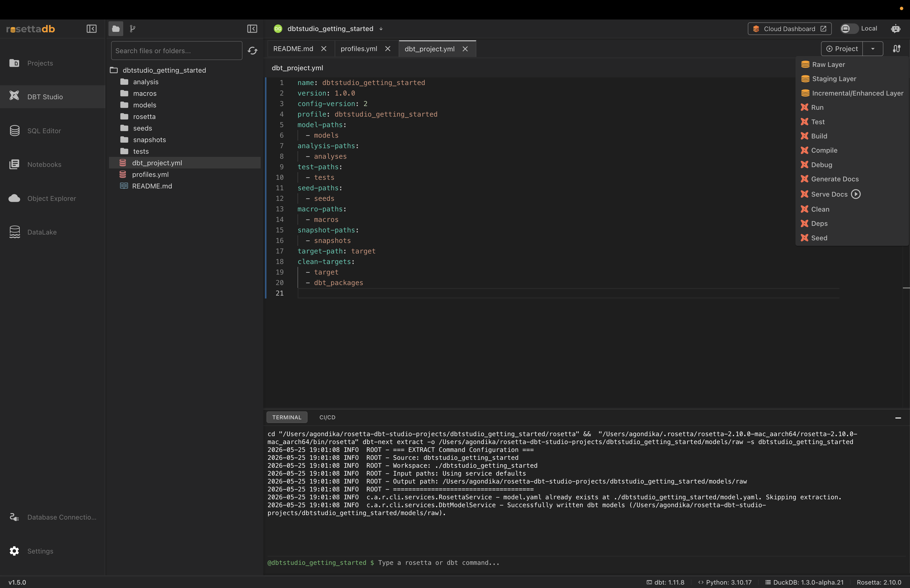Image resolution: width=910 pixels, height=588 pixels.
Task: Click the Project run button
Action: point(842,48)
